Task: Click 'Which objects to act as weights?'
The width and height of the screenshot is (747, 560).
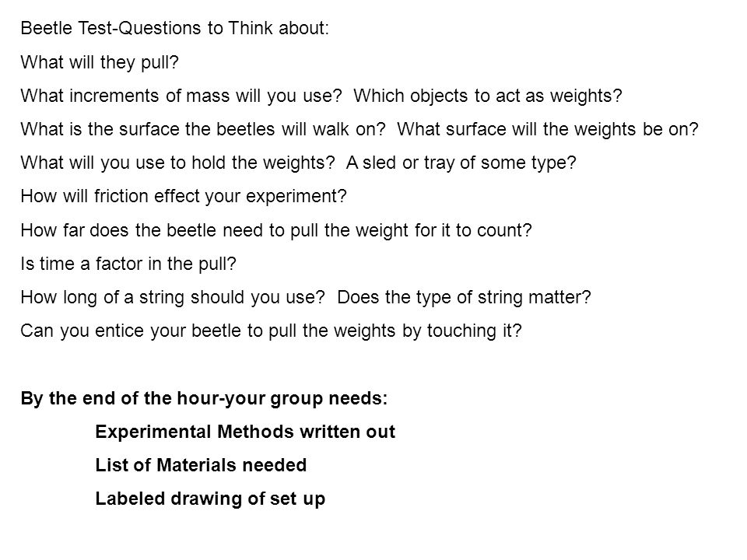Action: coord(488,96)
